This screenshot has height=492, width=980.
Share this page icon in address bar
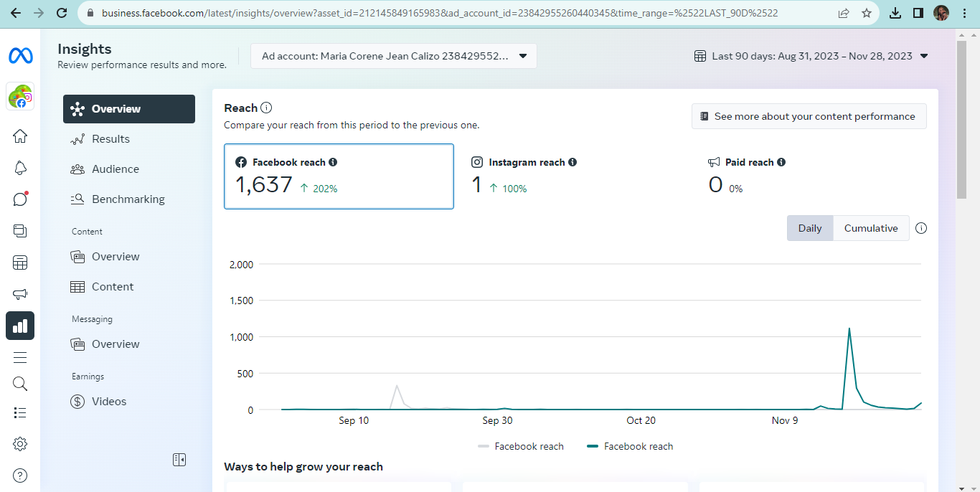844,13
